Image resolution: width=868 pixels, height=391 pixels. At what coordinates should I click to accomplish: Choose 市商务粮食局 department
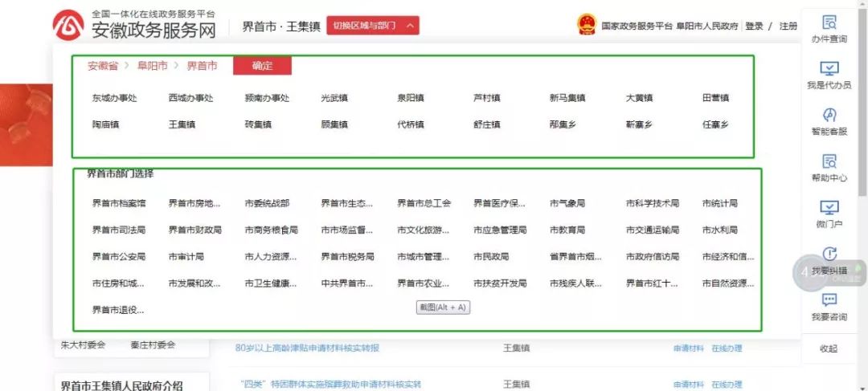pyautogui.click(x=272, y=230)
